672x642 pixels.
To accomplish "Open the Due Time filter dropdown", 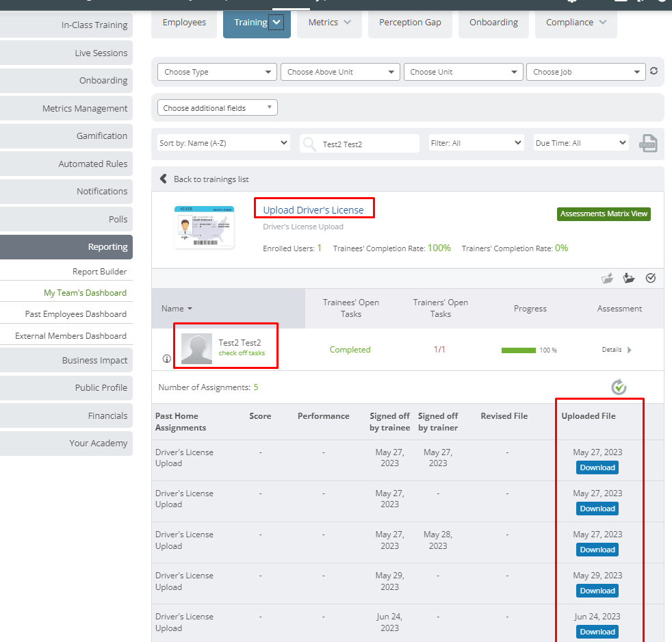I will [x=580, y=142].
